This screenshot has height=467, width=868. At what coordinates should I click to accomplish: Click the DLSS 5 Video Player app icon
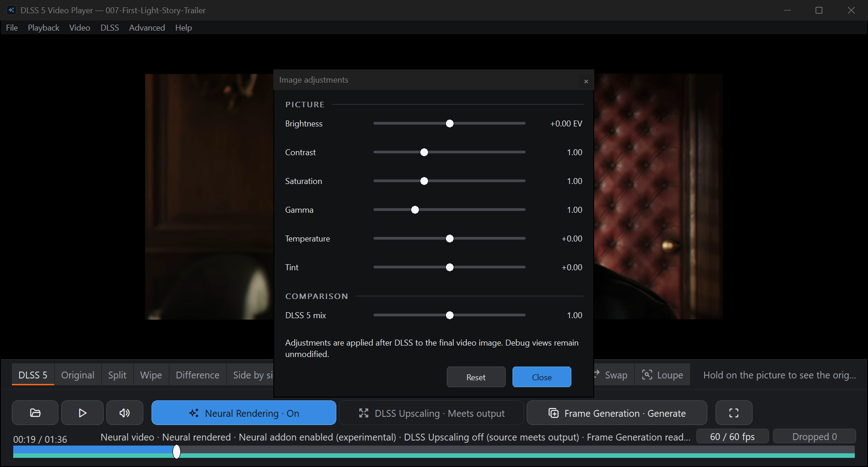pyautogui.click(x=11, y=10)
